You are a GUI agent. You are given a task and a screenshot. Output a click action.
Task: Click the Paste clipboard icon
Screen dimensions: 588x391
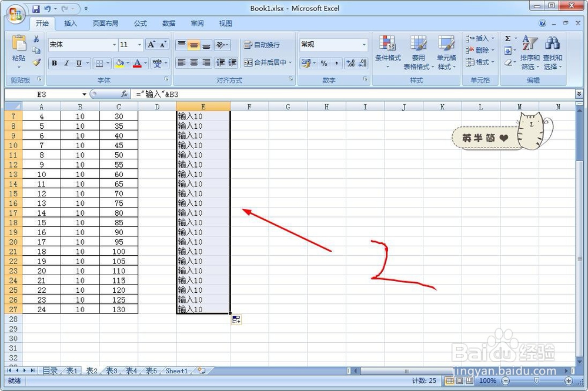click(x=18, y=44)
